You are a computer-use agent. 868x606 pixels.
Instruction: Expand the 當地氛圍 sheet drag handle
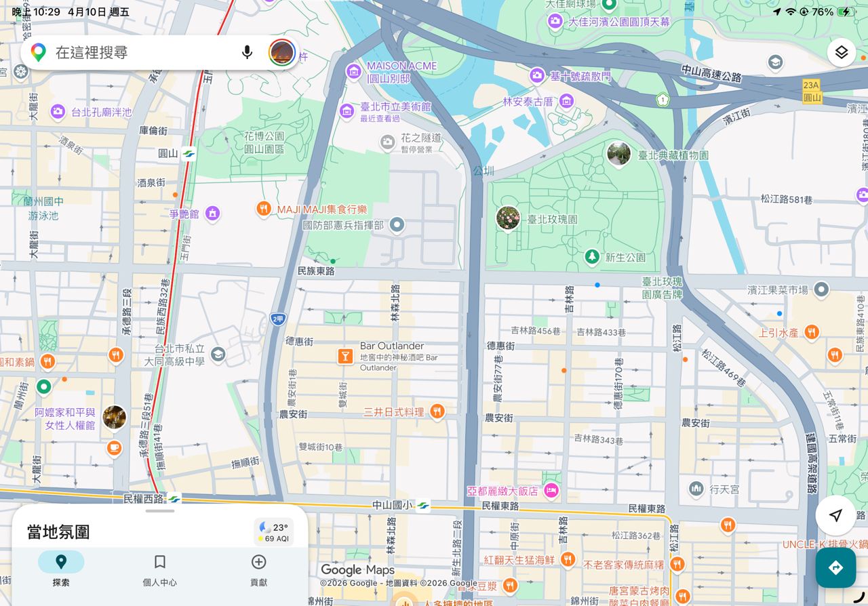point(160,511)
